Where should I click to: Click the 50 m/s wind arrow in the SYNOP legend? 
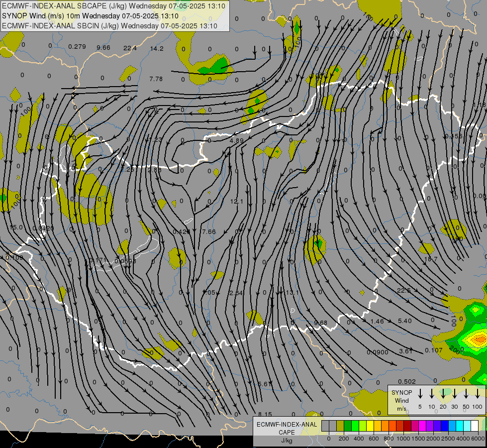point(466,393)
